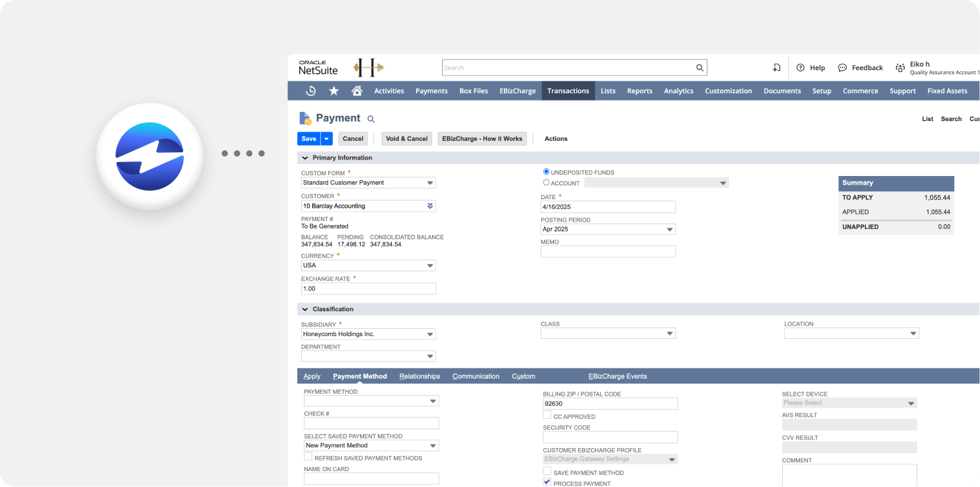Open the Box Files menu
Viewport: 980px width, 487px height.
click(474, 91)
